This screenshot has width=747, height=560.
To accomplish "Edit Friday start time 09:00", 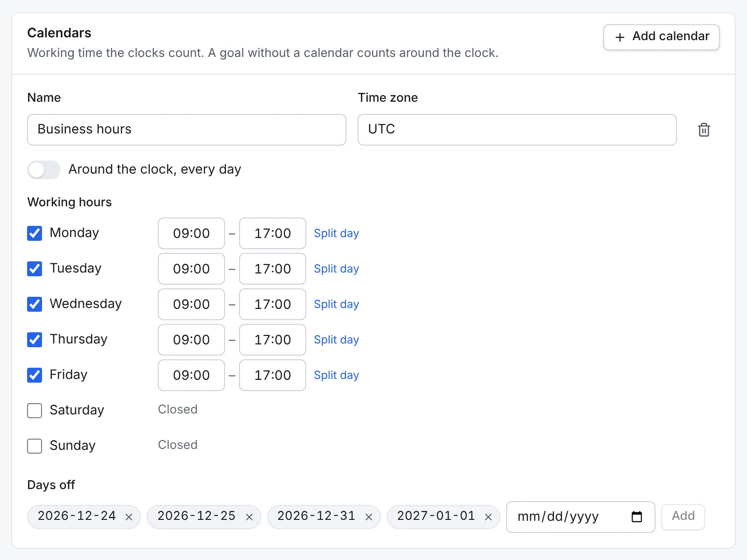I will pos(191,375).
